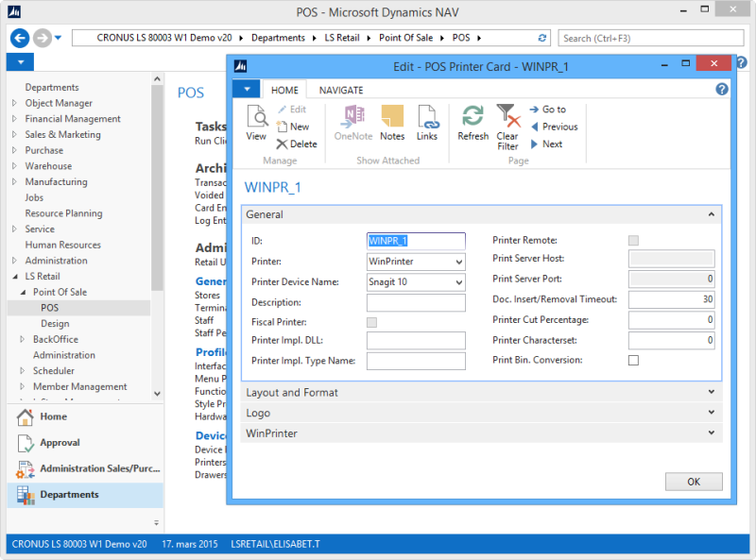The height and width of the screenshot is (560, 756).
Task: Click the Clear Filter icon
Action: tap(507, 125)
